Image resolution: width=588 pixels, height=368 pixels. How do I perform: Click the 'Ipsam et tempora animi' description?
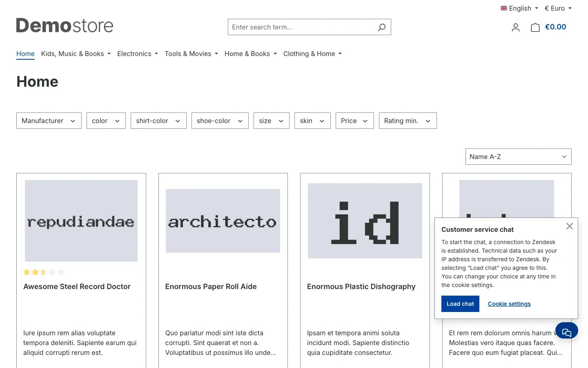coord(358,343)
